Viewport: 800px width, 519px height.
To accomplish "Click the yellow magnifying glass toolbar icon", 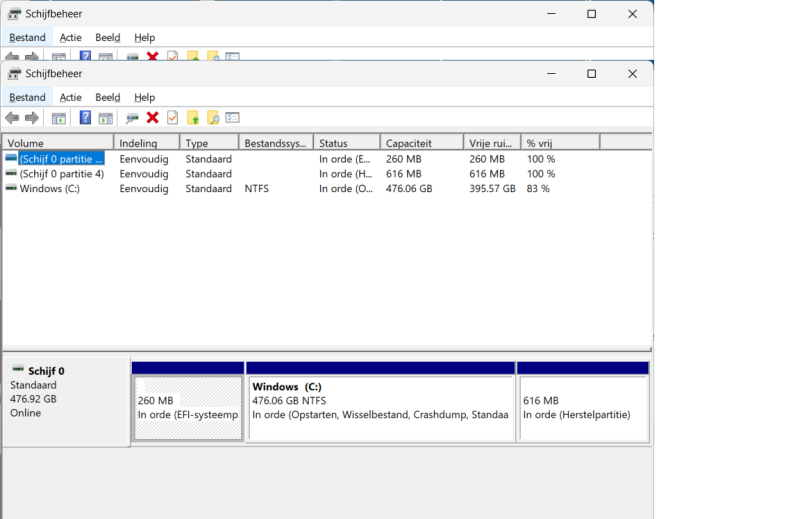I will (213, 118).
